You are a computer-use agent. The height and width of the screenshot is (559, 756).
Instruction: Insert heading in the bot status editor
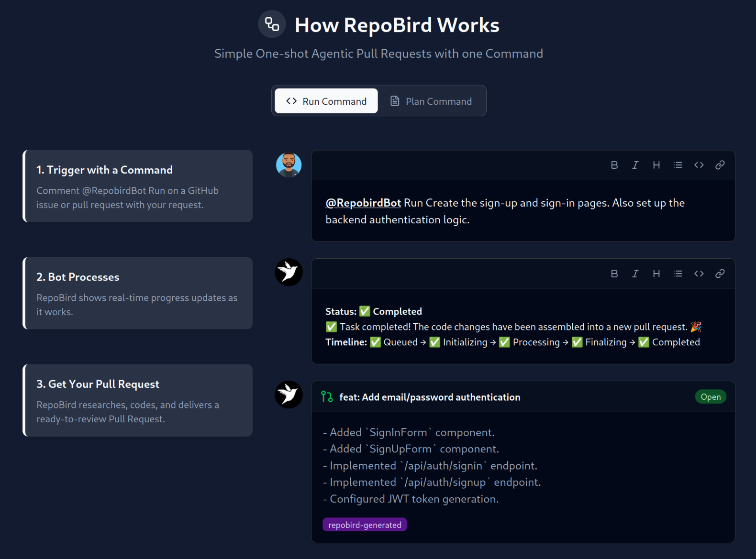[656, 274]
